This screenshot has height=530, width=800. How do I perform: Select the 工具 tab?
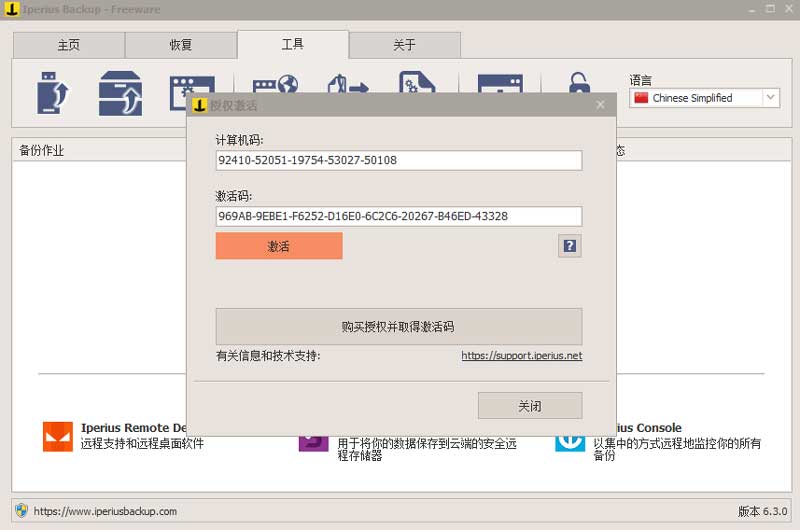point(293,44)
